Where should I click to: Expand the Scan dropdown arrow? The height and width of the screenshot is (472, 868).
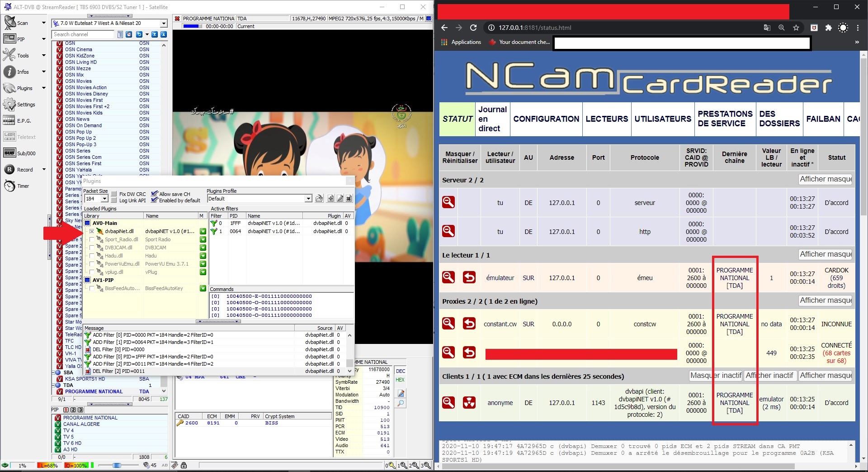(44, 23)
